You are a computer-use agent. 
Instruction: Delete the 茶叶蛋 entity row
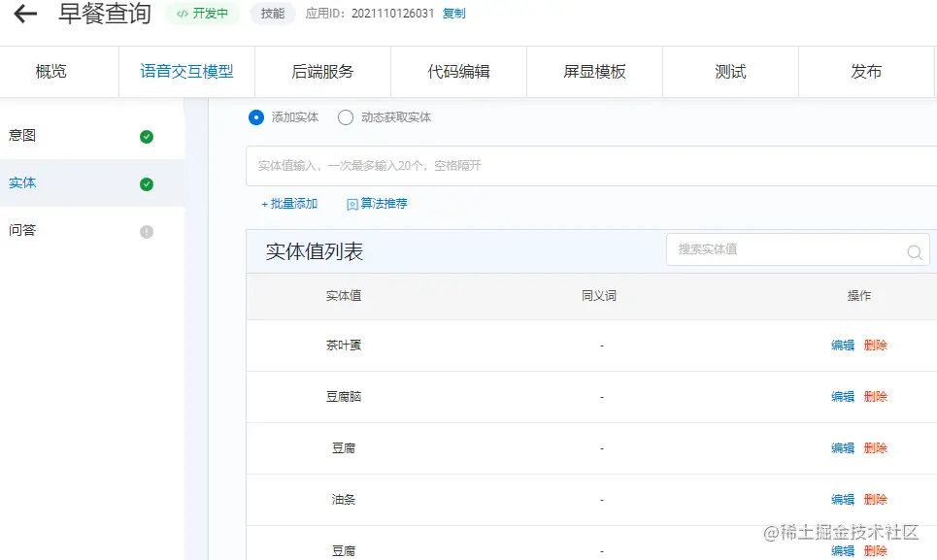[x=876, y=346]
